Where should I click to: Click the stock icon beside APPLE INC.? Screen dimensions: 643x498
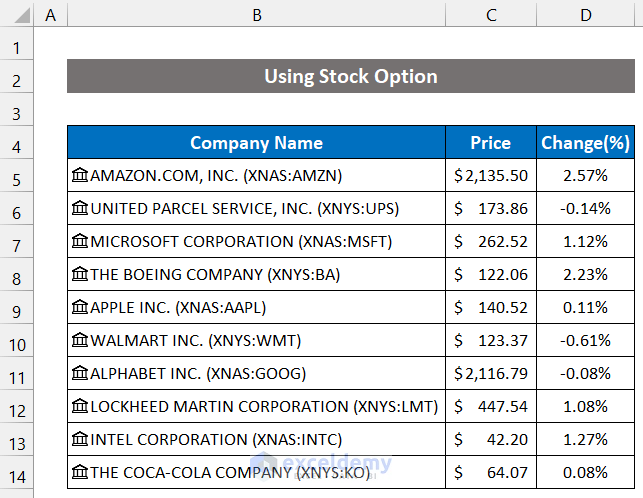(80, 308)
